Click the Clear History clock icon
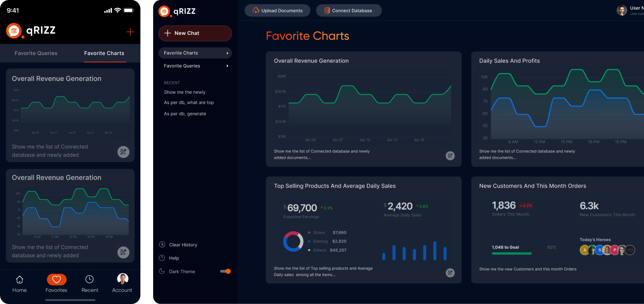 pos(162,244)
